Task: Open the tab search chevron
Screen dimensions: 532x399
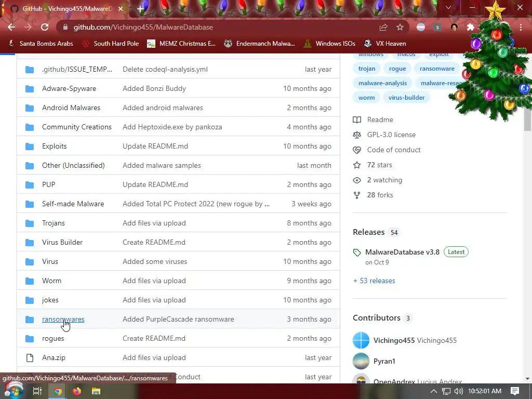Action: (x=448, y=7)
